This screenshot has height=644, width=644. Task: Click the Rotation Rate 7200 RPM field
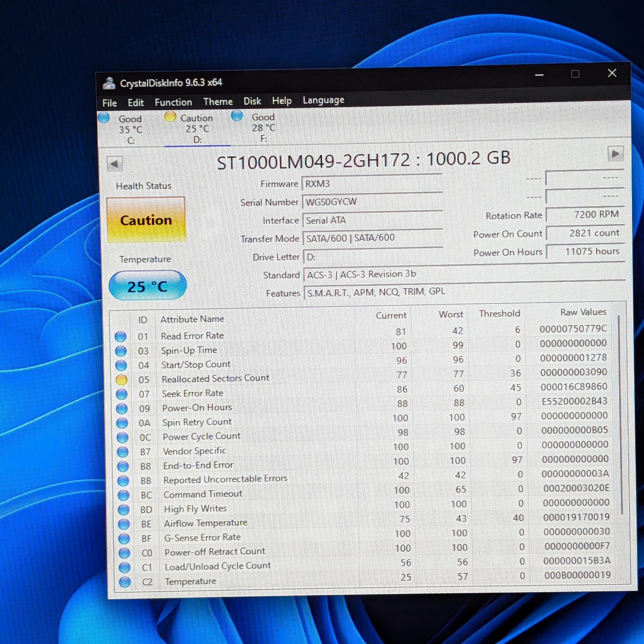585,214
